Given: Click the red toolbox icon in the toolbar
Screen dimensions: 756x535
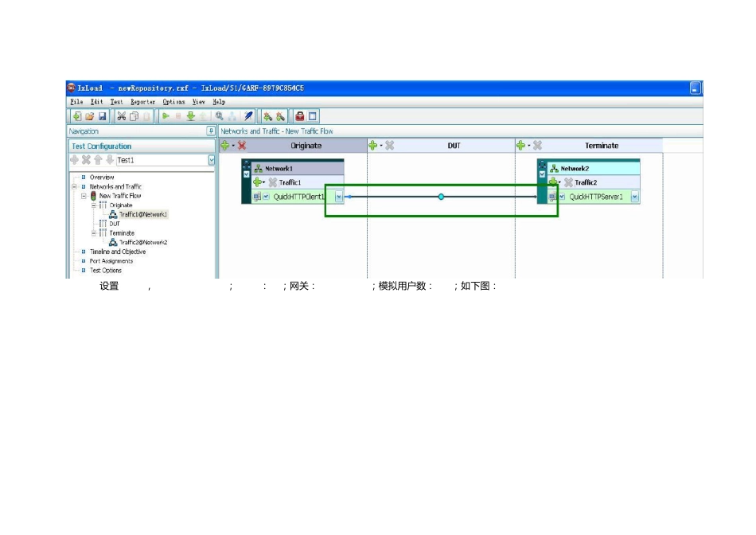Looking at the screenshot, I should tap(300, 116).
